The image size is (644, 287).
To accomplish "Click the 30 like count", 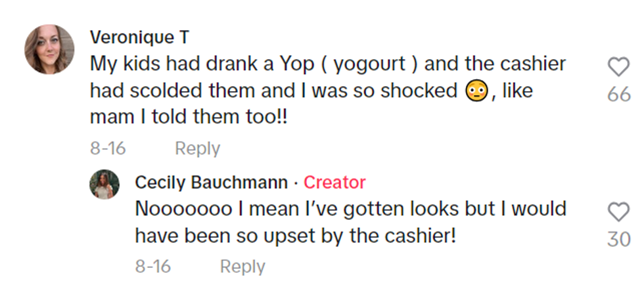I will click(618, 240).
